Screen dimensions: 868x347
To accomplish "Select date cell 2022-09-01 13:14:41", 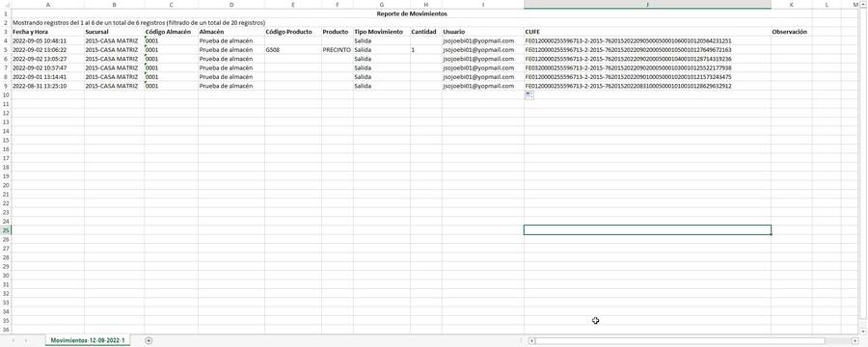I will point(47,77).
